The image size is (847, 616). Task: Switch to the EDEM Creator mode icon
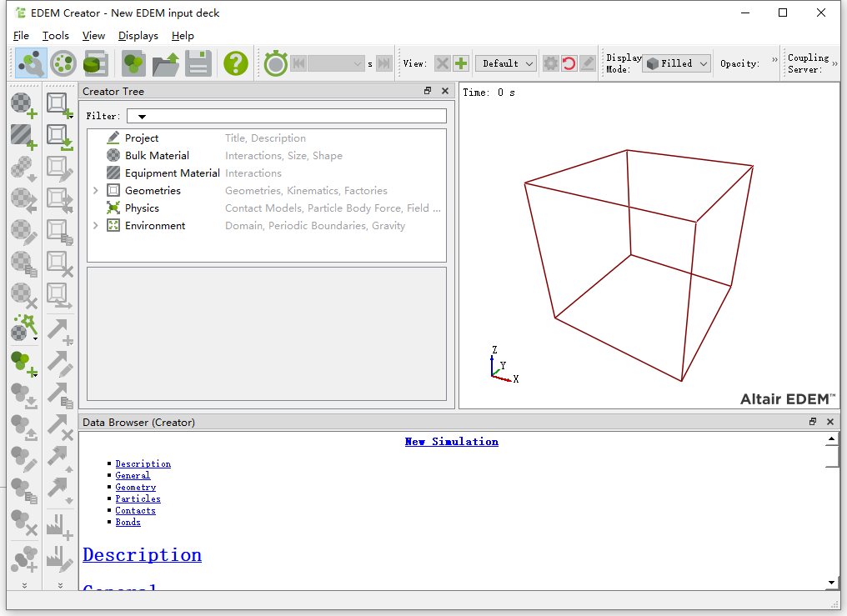pyautogui.click(x=31, y=63)
